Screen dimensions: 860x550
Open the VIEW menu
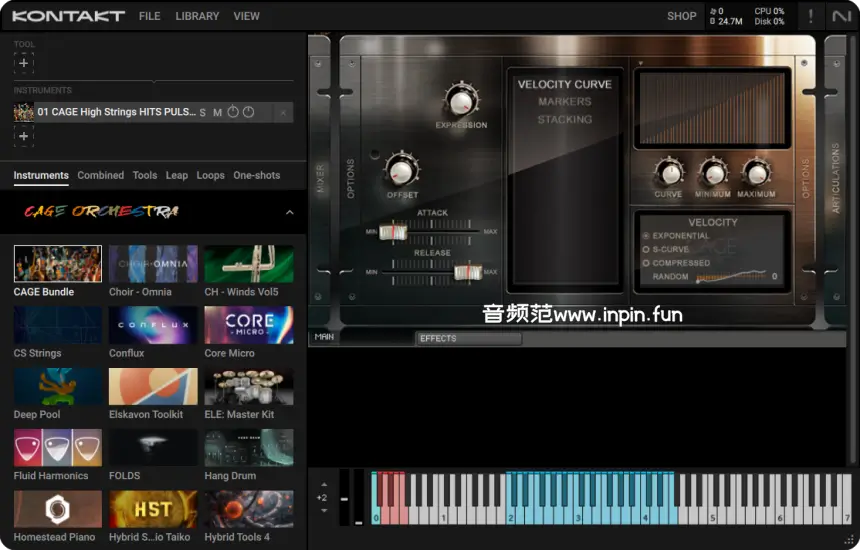(246, 16)
